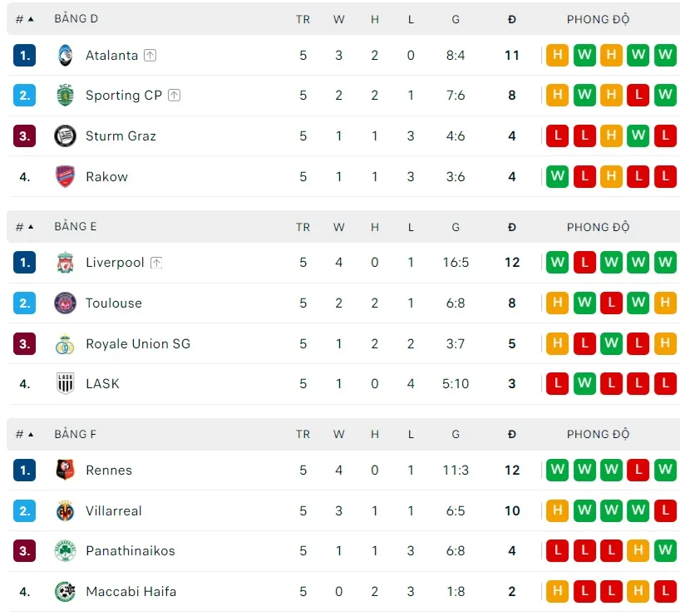Click the Sporting CP club crest
Viewport: 680px width, 616px height.
click(x=65, y=96)
